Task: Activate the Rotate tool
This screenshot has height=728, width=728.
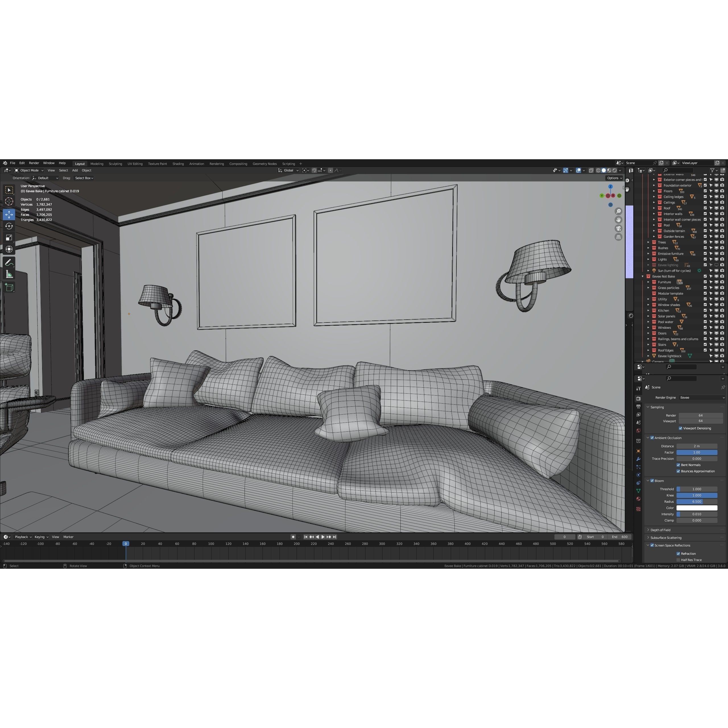Action: click(x=9, y=226)
